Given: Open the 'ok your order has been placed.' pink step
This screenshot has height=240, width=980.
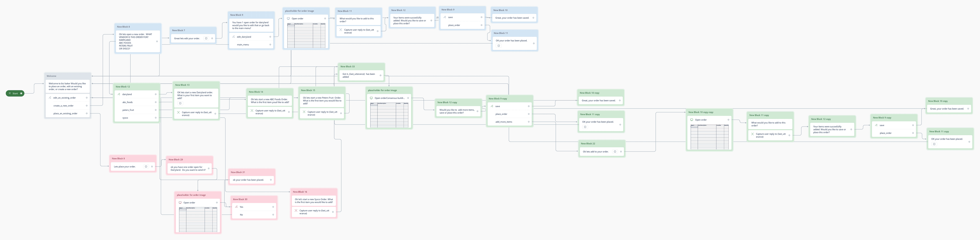Looking at the screenshot, I should click(251, 180).
